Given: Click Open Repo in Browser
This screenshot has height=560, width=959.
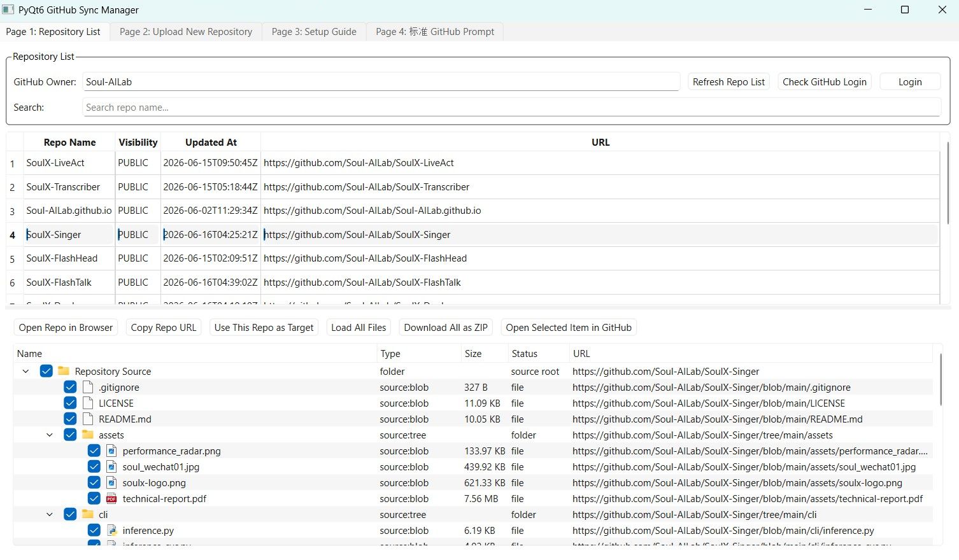Looking at the screenshot, I should 66,327.
